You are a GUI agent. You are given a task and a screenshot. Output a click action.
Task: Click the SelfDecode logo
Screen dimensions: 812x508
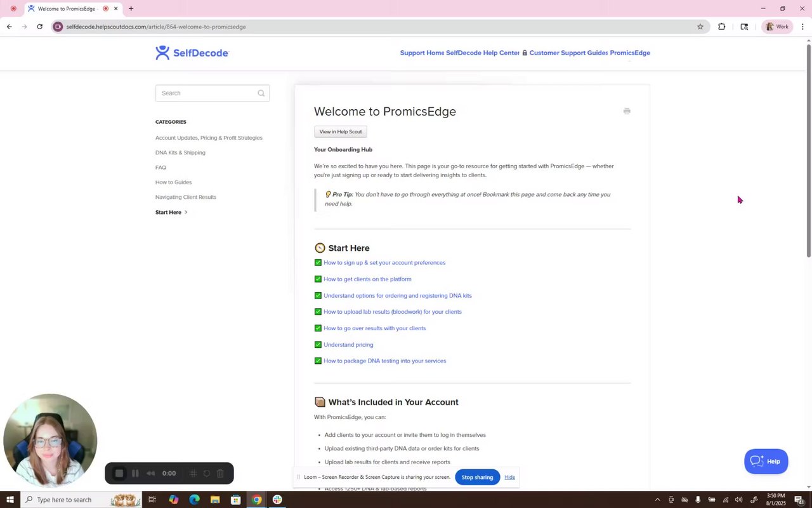click(x=192, y=53)
